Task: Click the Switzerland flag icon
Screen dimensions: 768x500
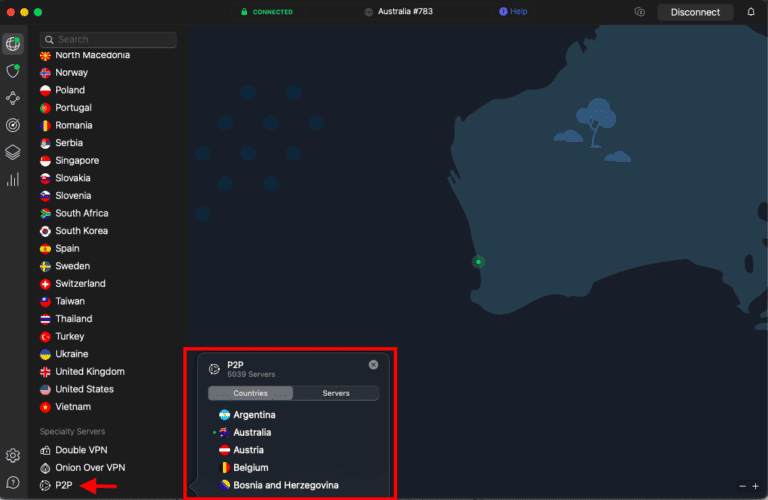Action: coord(45,284)
